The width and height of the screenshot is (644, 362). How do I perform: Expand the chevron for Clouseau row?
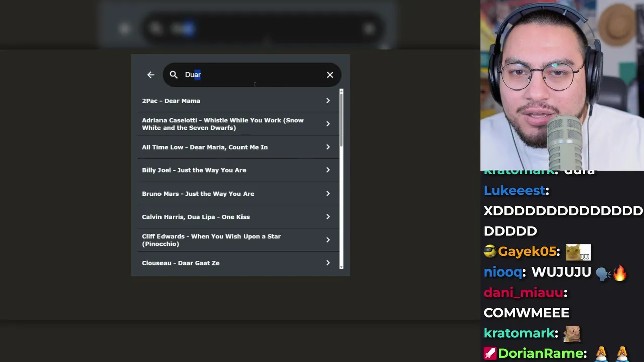click(x=328, y=263)
